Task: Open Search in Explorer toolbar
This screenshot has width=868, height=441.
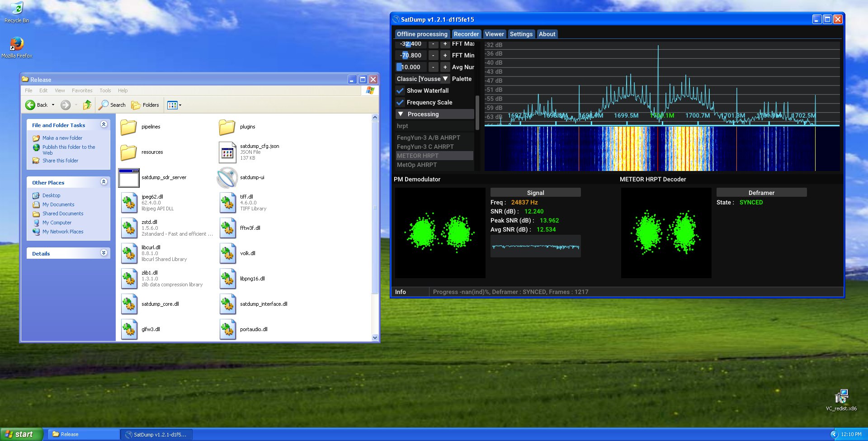Action: click(112, 105)
